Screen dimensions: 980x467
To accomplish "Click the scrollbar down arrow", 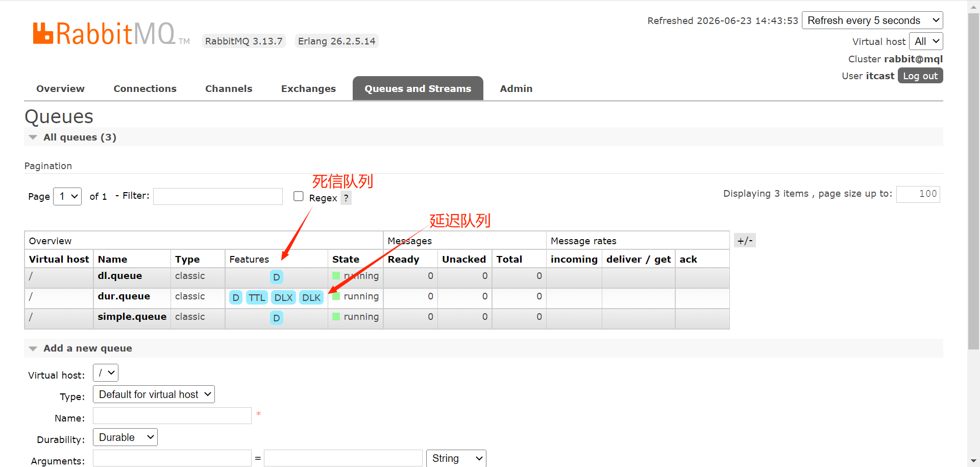I will [973, 461].
